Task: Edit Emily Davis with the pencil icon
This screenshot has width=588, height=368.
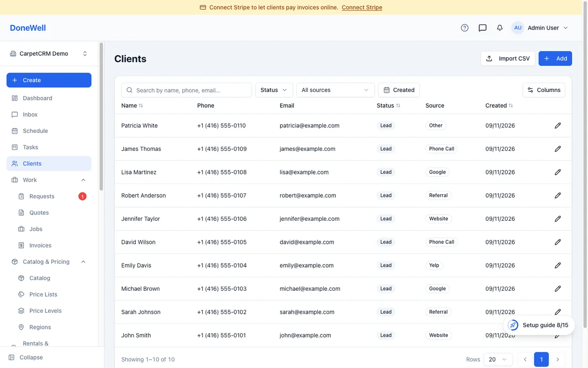Action: [x=558, y=265]
